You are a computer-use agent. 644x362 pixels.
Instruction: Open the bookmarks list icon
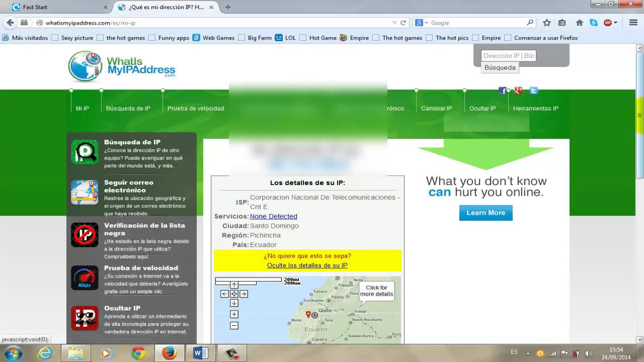coord(562,23)
